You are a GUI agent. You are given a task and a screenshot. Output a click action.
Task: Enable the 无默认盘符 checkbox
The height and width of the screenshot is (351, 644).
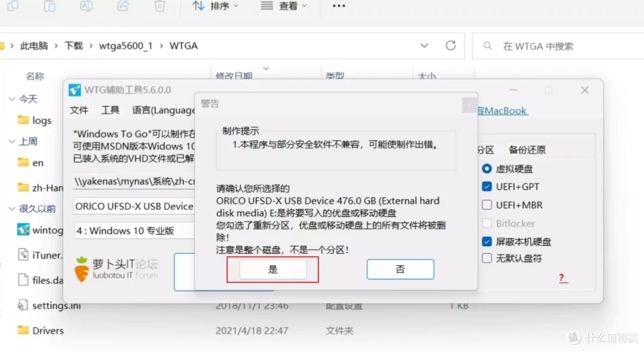487,258
